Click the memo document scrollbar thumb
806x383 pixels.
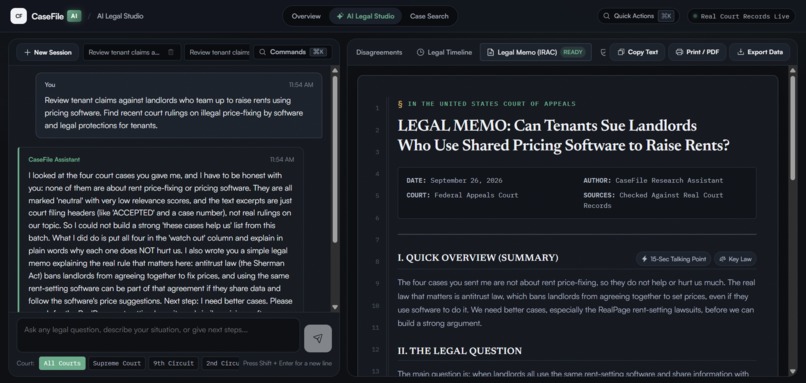pyautogui.click(x=793, y=127)
